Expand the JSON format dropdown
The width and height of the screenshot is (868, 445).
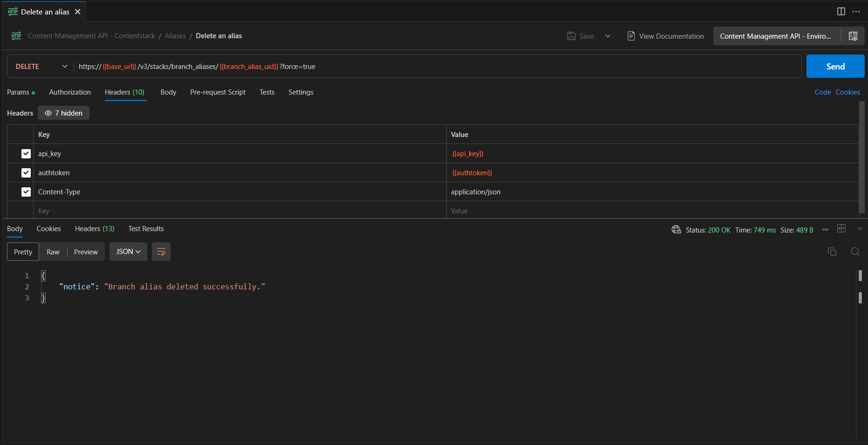(128, 252)
